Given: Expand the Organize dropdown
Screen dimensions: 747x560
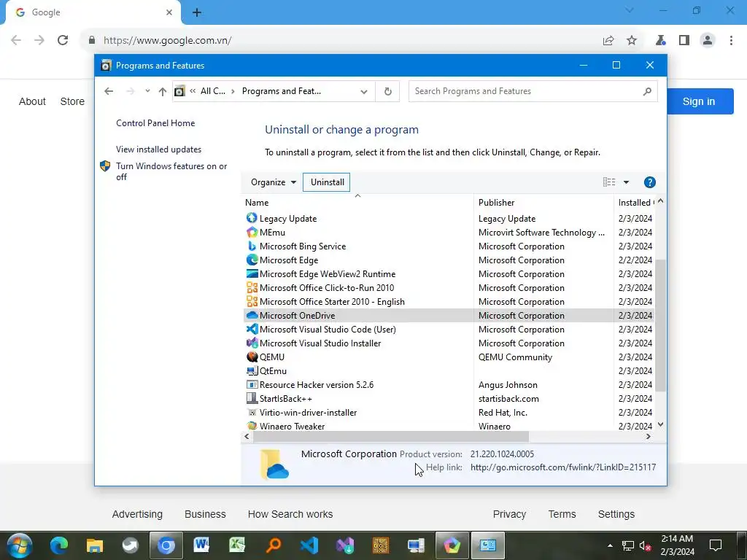Looking at the screenshot, I should (x=274, y=182).
